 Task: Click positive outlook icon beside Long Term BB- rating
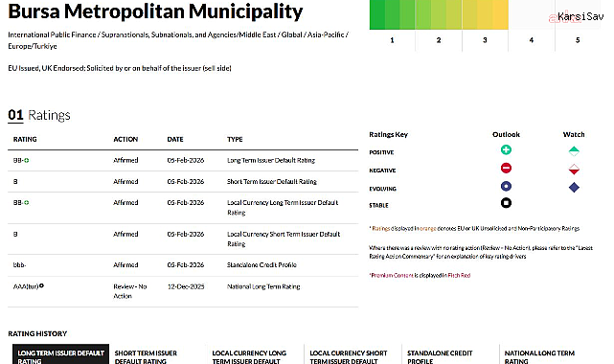click(26, 161)
